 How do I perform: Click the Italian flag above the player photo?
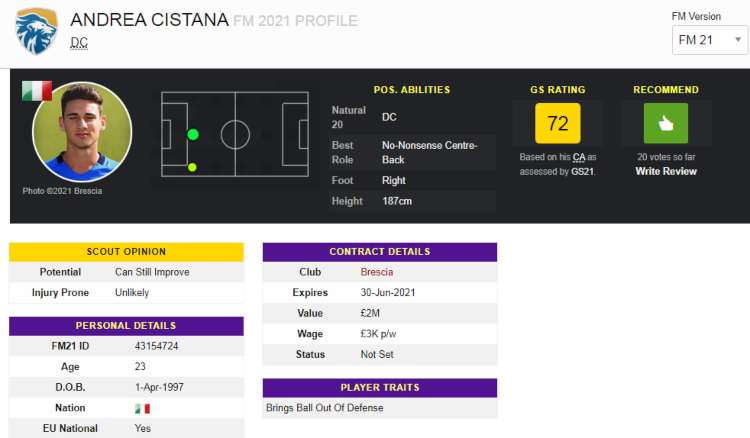click(37, 92)
